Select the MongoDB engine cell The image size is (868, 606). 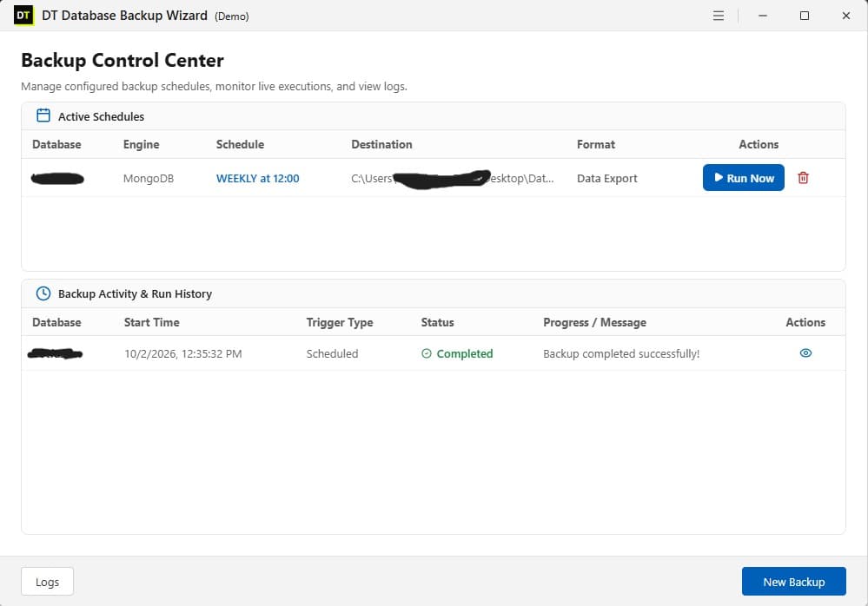tap(149, 178)
